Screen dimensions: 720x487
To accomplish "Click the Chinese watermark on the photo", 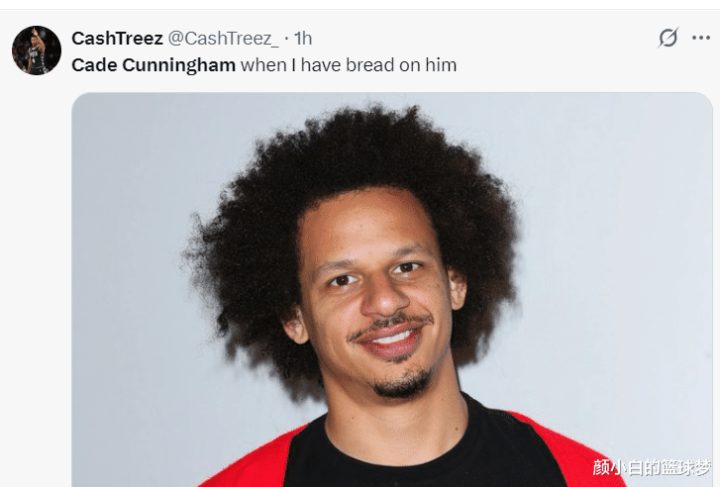I will [x=651, y=467].
